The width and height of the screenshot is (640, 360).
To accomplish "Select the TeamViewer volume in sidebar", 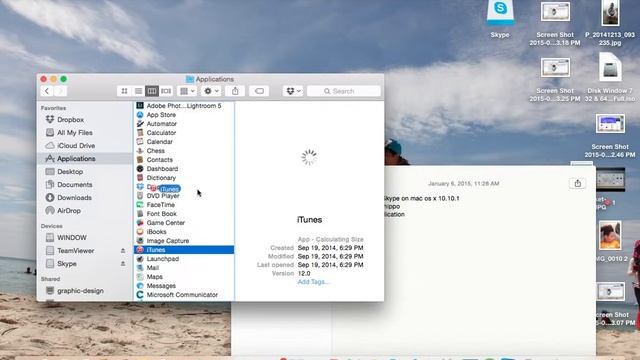I will pyautogui.click(x=76, y=251).
